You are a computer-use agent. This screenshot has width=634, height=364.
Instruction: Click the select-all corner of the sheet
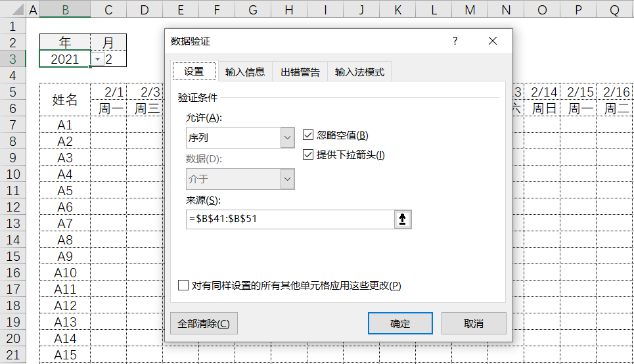pyautogui.click(x=12, y=9)
